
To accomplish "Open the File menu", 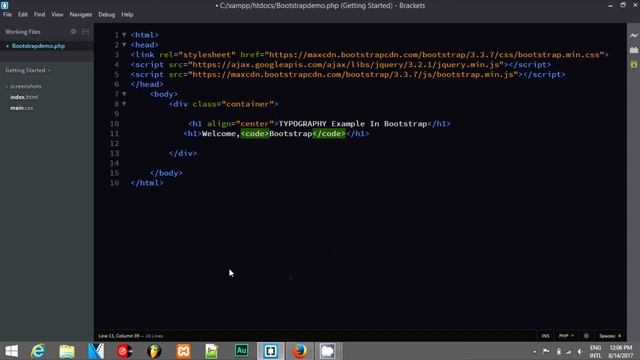I will pyautogui.click(x=7, y=14).
